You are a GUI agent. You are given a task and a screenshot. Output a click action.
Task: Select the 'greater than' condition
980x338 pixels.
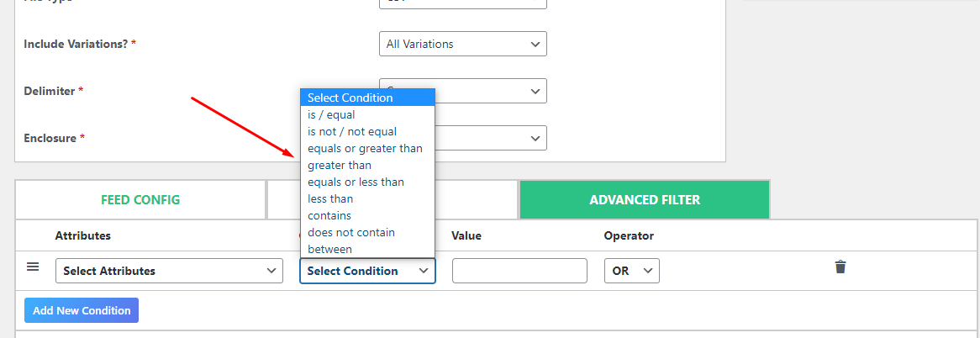point(339,165)
